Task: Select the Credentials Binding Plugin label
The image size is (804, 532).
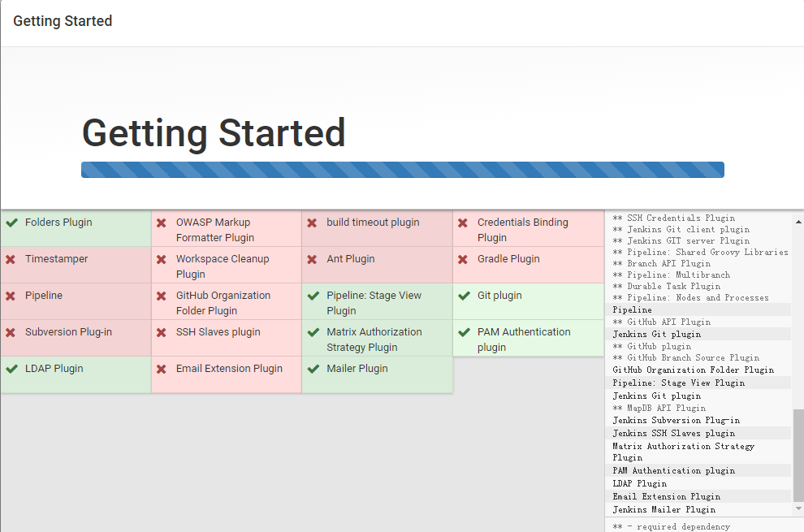Action: point(522,230)
